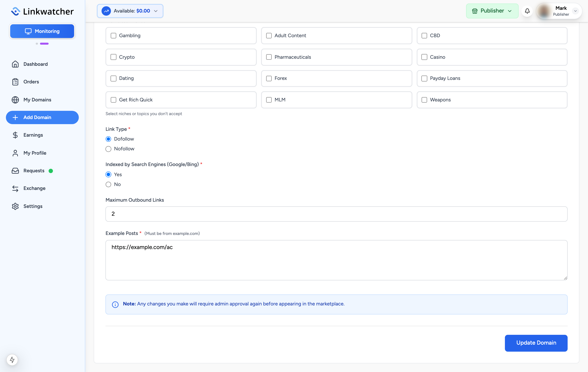588x372 pixels.
Task: Click the Earnings dollar icon
Action: [x=15, y=135]
